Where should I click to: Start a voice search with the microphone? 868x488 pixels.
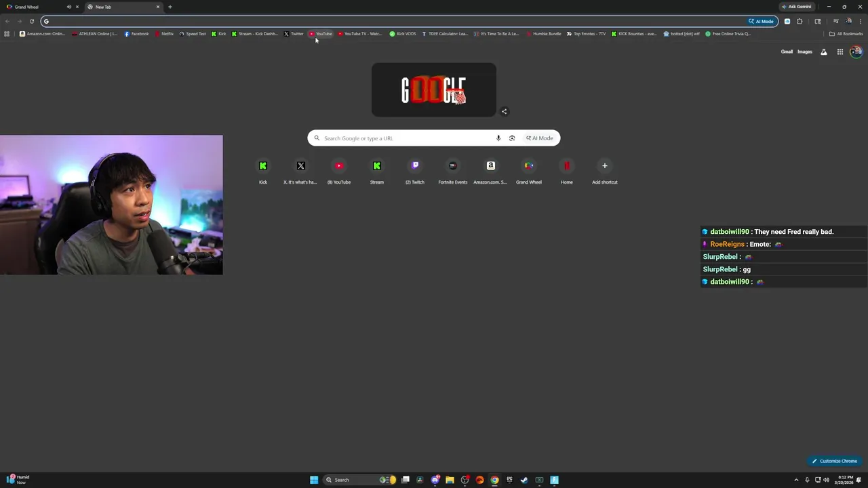coord(498,138)
